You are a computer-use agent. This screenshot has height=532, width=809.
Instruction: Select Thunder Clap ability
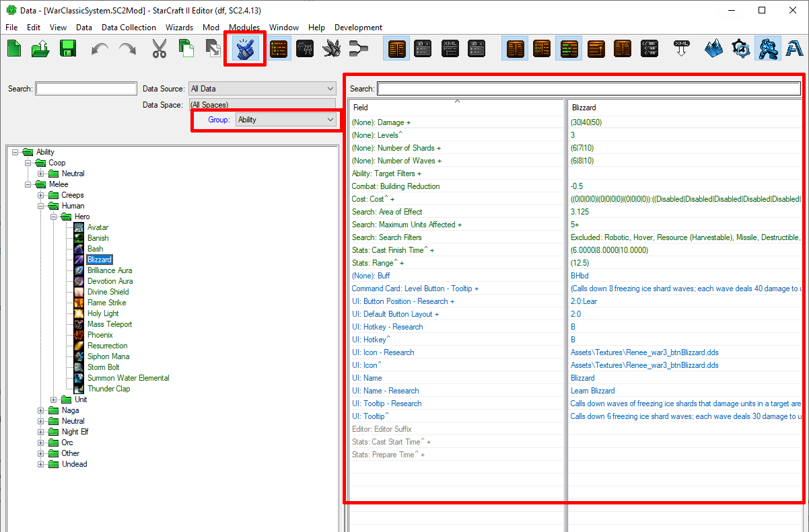pyautogui.click(x=108, y=389)
